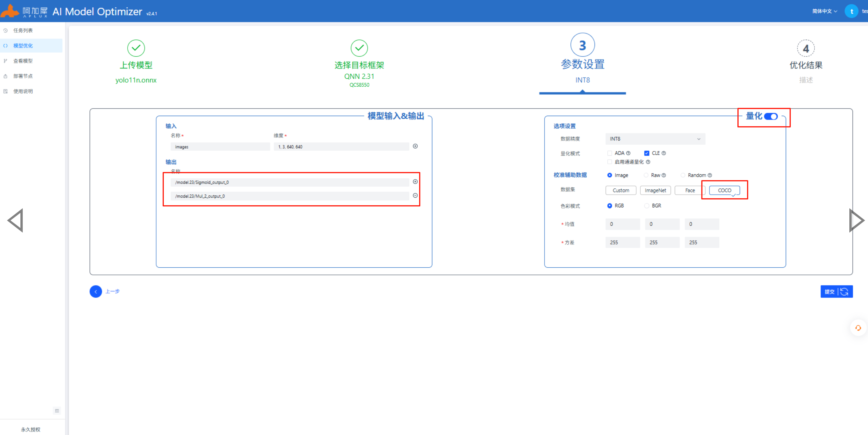Click the add-input plus icon beside dimensions
The height and width of the screenshot is (435, 868).
tap(415, 146)
